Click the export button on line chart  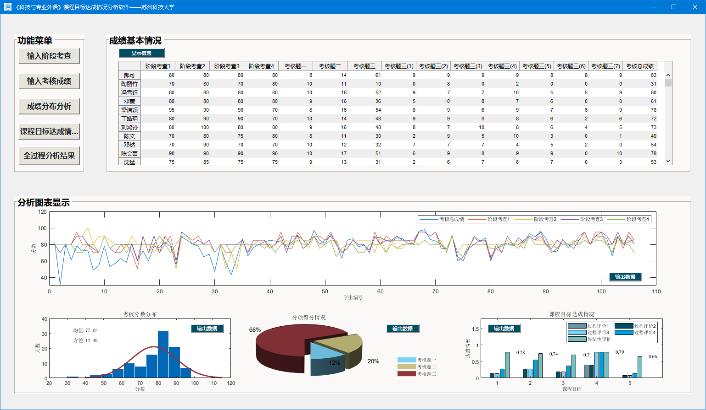coord(624,277)
